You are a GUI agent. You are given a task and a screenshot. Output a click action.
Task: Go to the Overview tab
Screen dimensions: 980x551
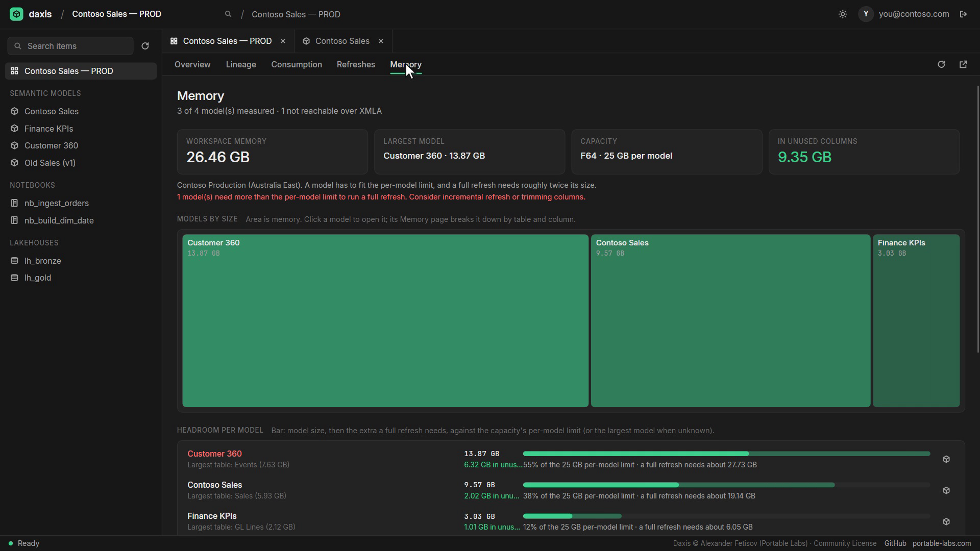tap(192, 65)
